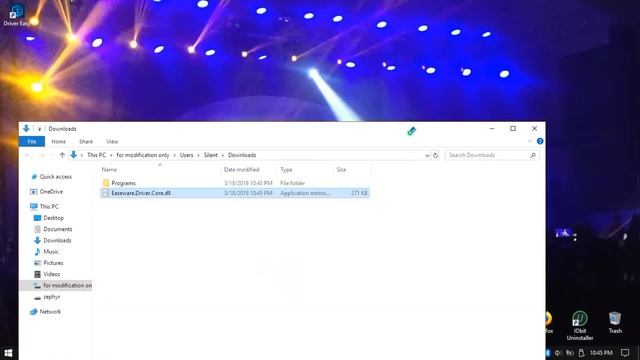Click the search magnifier icon
Image resolution: width=640 pixels, height=360 pixels.
[533, 155]
